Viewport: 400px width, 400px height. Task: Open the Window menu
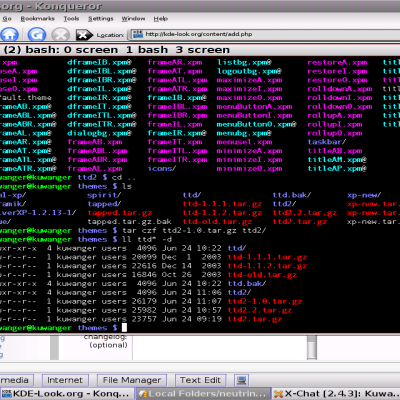coord(133,19)
